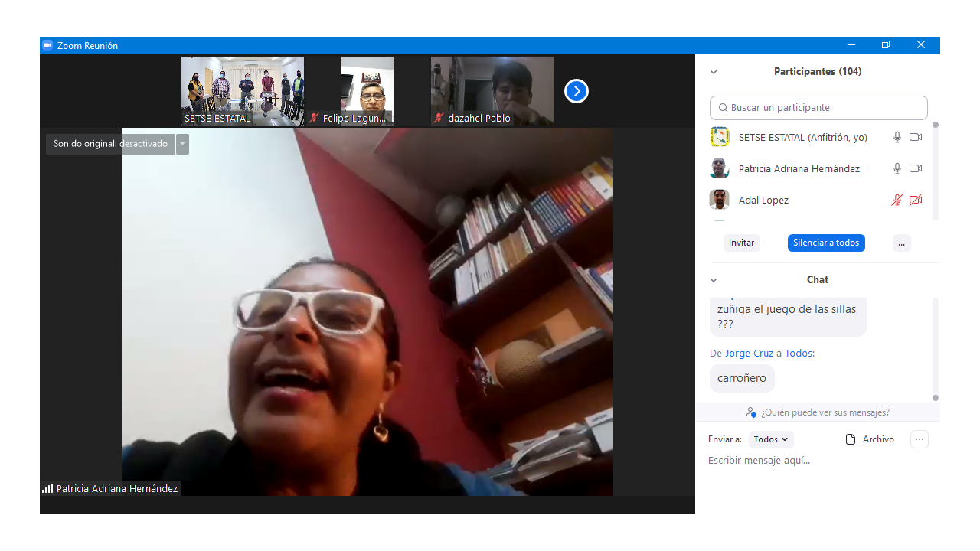This screenshot has width=980, height=551.
Task: Click the participants list scrollbar
Action: point(936,171)
